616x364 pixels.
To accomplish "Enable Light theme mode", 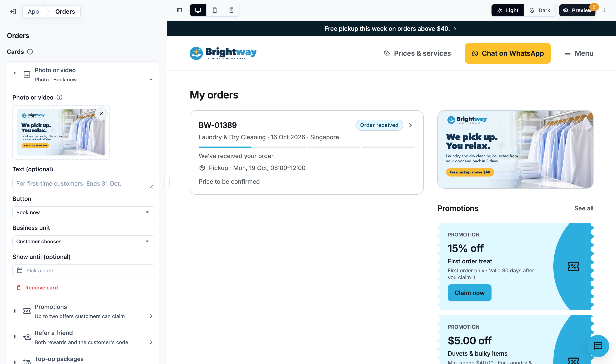I will pos(508,10).
